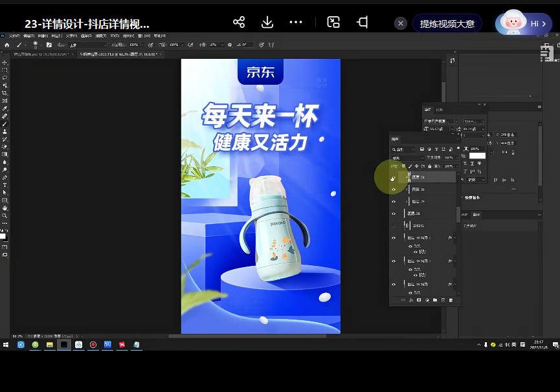This screenshot has width=560, height=392.
Task: Enable visibility for the Z15272 layer
Action: tap(392, 225)
